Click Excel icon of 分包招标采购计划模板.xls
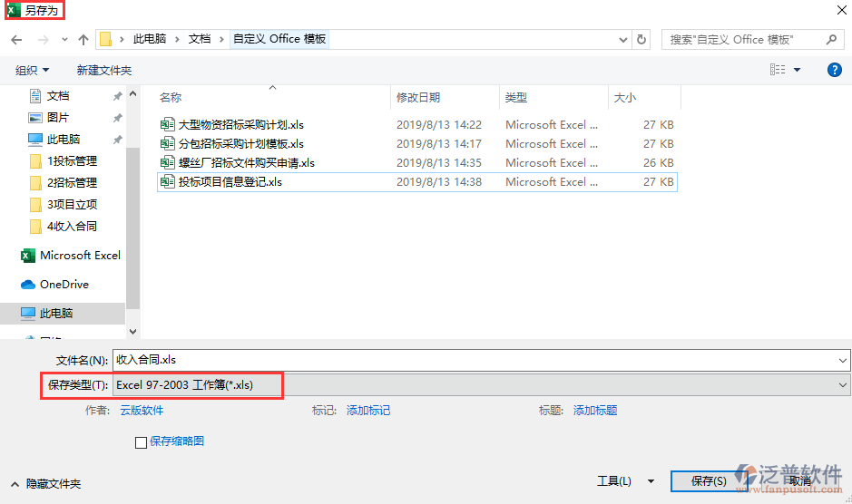The width and height of the screenshot is (852, 504). tap(167, 143)
